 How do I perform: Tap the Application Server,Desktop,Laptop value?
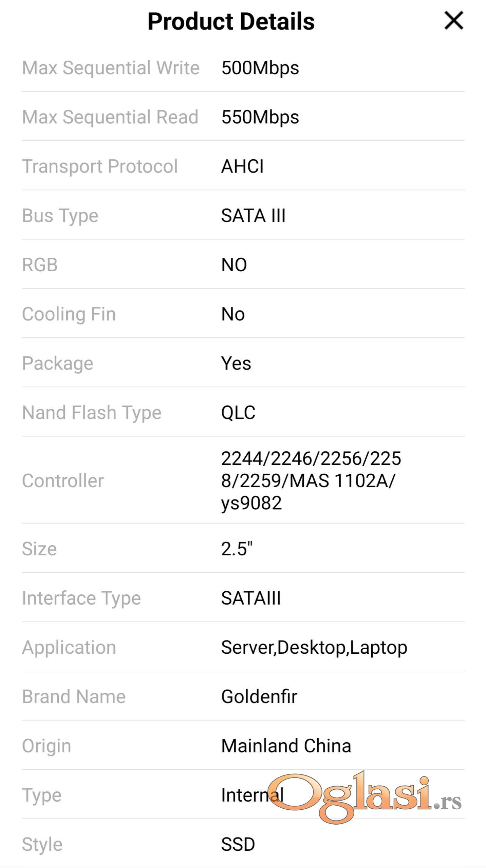[314, 648]
